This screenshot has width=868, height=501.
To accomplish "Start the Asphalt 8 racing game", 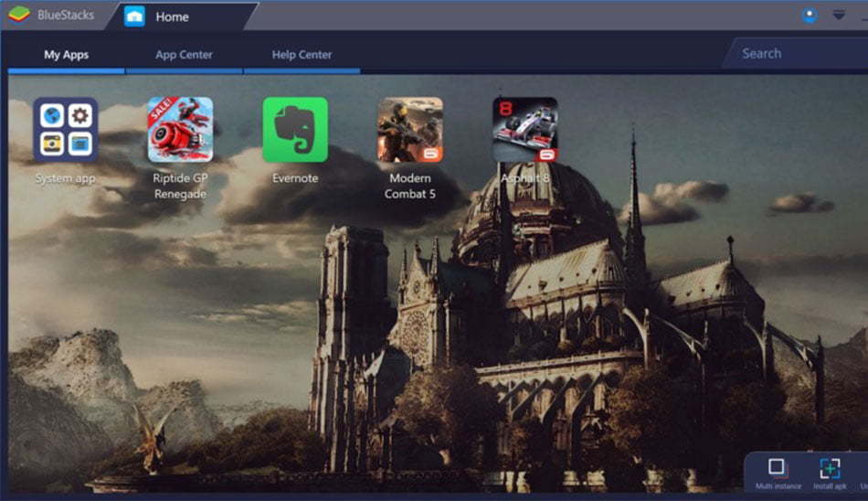I will pos(525,130).
